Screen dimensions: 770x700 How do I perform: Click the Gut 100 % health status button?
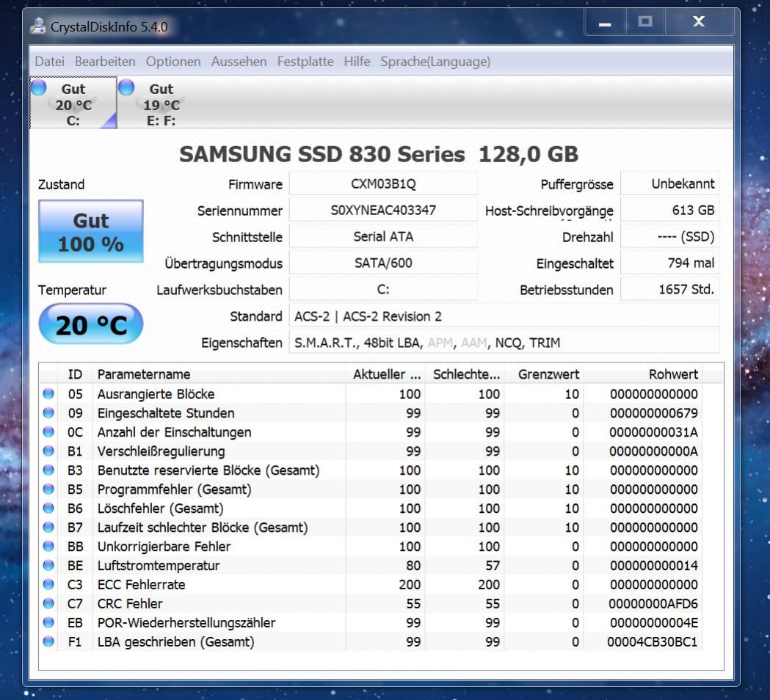[91, 231]
